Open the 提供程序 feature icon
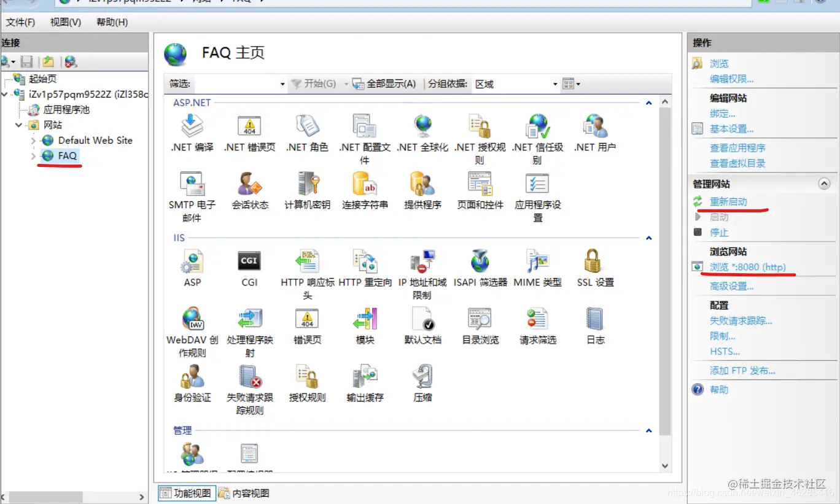The image size is (840, 504). (x=422, y=184)
